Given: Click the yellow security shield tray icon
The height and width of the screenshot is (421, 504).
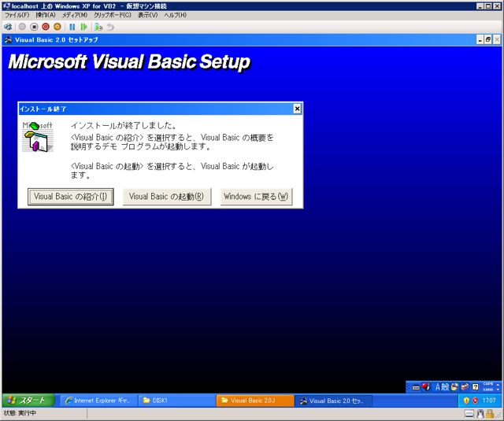Looking at the screenshot, I should (x=466, y=401).
